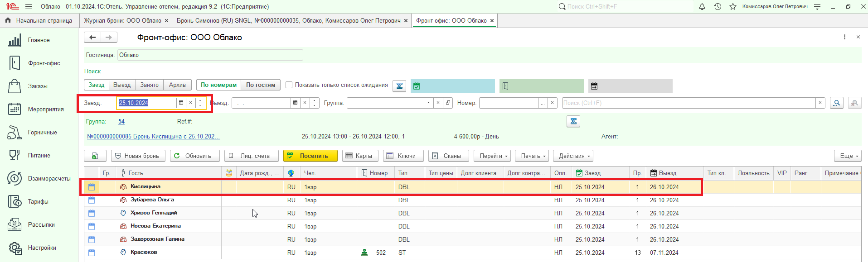Open favorites star icon

[x=733, y=7]
